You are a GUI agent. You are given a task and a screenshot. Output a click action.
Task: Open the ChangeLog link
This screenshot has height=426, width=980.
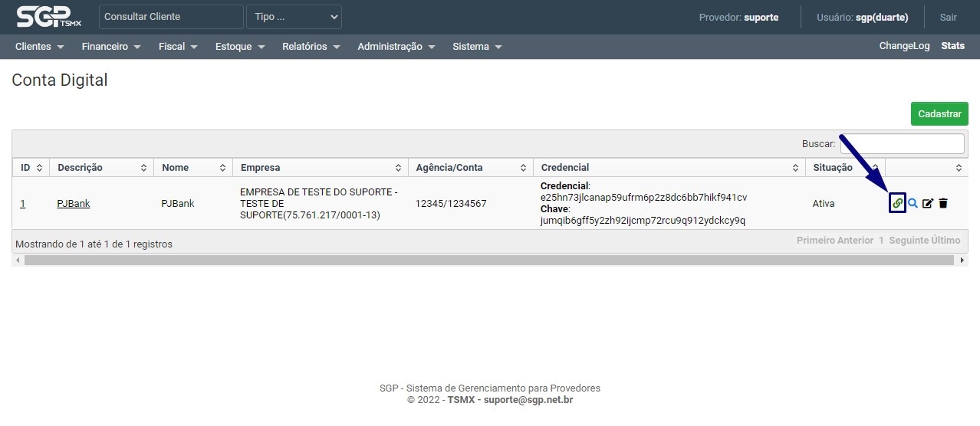click(904, 46)
